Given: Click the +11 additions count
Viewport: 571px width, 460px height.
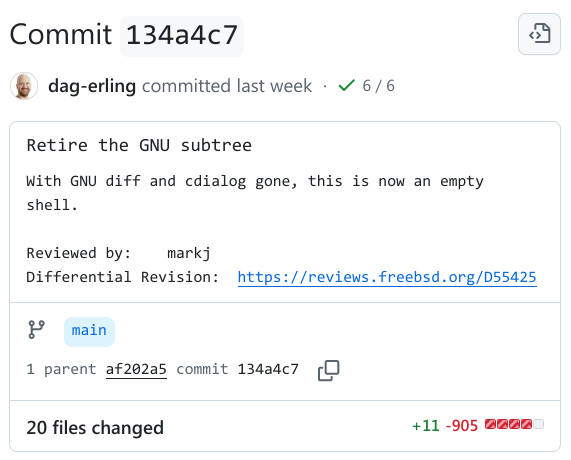Looking at the screenshot, I should click(x=425, y=426).
